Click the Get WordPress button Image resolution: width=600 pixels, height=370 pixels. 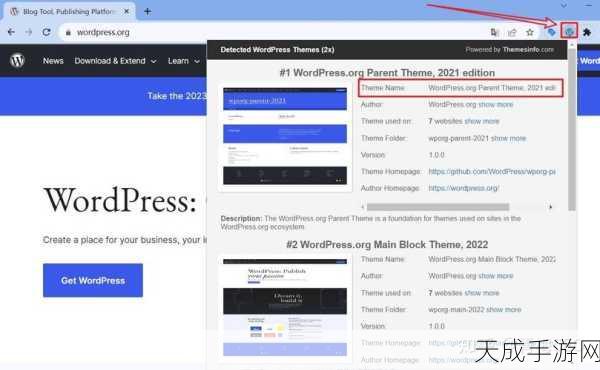coord(93,280)
